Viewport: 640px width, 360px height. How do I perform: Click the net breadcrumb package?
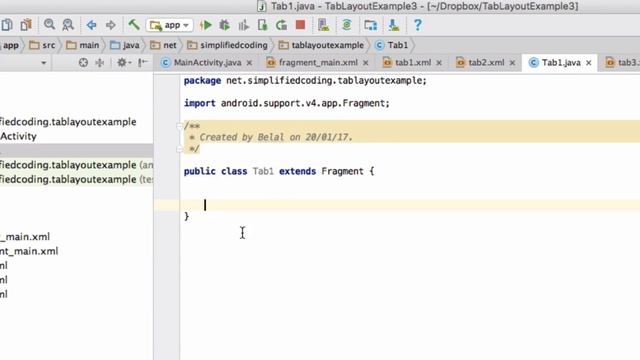tap(163, 45)
